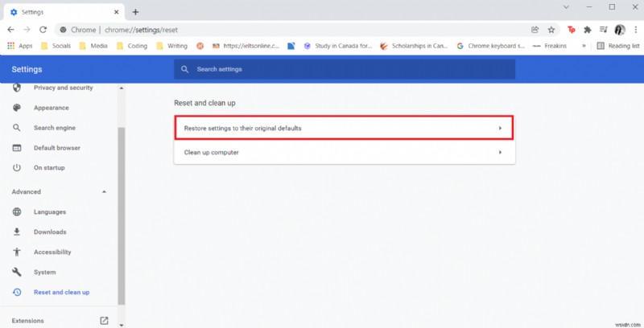
Task: Open Scholarships in Can... bookmark
Action: pyautogui.click(x=414, y=46)
